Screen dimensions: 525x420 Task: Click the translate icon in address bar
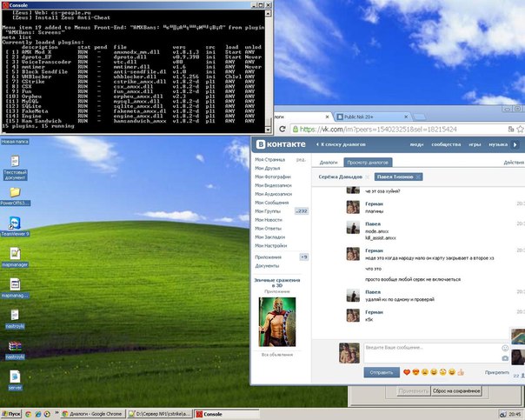click(x=511, y=129)
